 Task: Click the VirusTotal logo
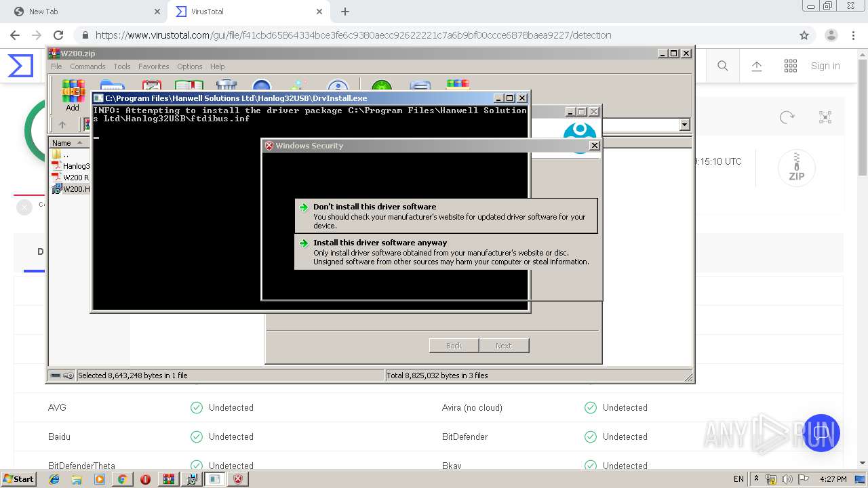[20, 66]
